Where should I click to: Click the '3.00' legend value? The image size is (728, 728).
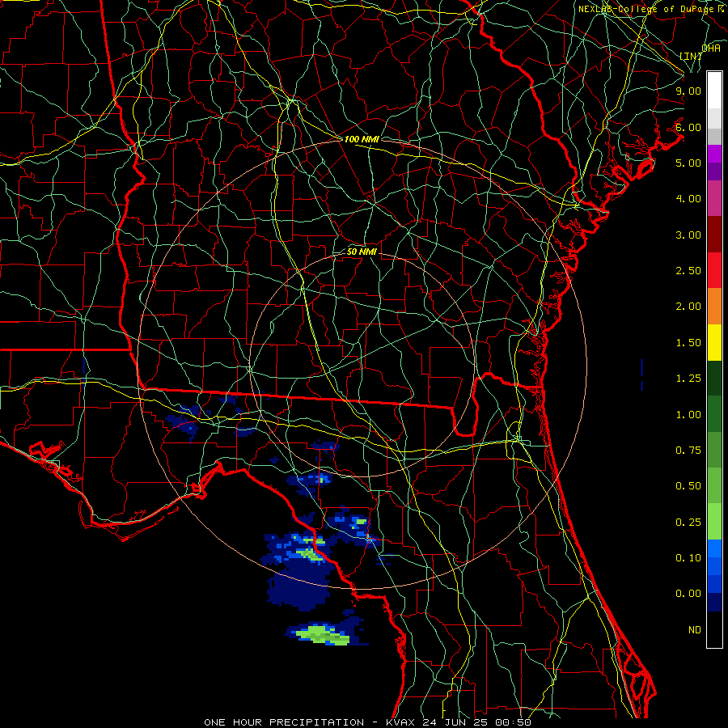click(x=688, y=235)
